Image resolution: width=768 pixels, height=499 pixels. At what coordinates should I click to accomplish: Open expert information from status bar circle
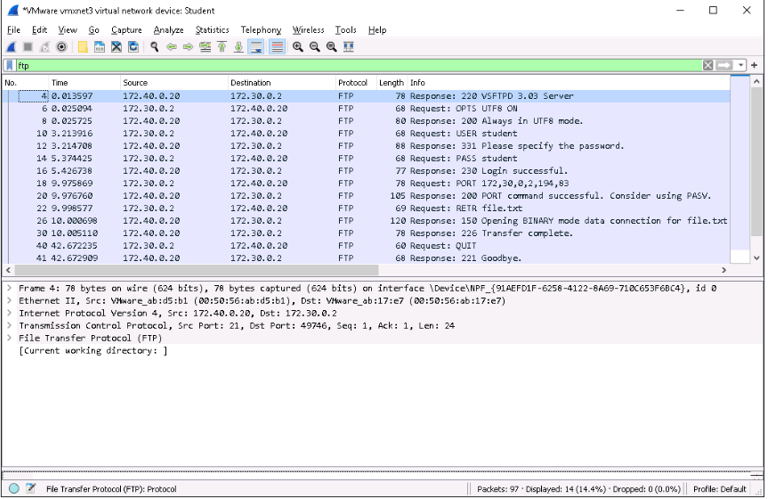pos(14,488)
